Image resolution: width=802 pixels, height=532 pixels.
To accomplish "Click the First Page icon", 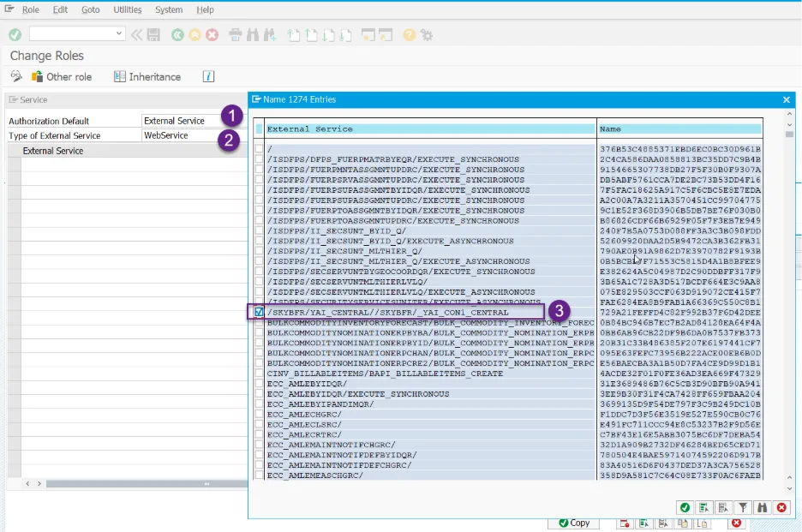I will click(x=294, y=35).
